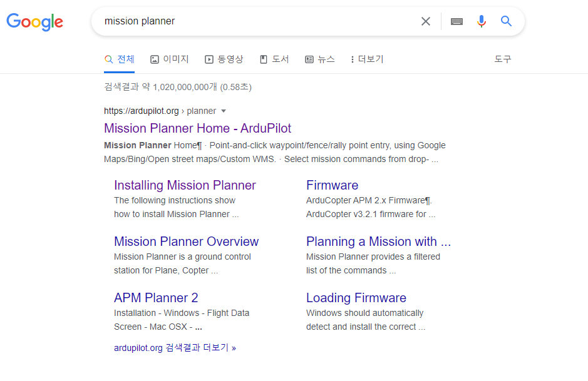Open the 'Installing Mission Planner' sitelink
This screenshot has height=381, width=588.
[x=185, y=185]
